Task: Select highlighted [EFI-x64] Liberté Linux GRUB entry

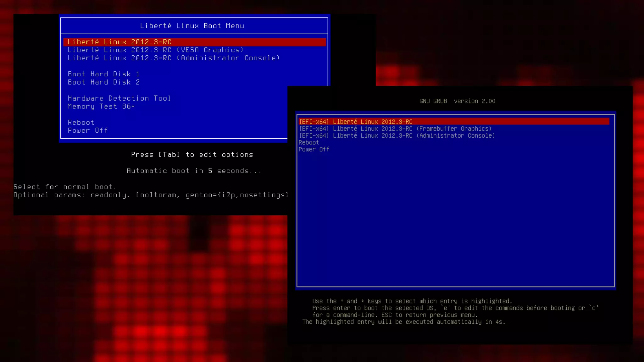Action: (356, 122)
